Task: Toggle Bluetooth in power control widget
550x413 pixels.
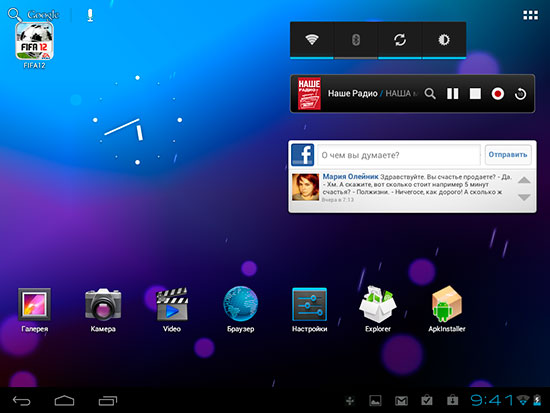Action: tap(356, 40)
